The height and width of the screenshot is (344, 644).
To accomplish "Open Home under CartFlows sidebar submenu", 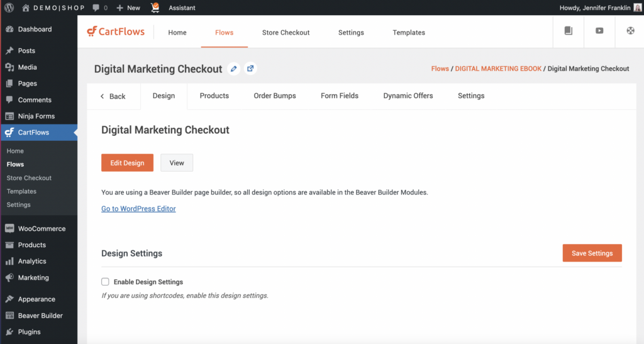I will coord(15,151).
